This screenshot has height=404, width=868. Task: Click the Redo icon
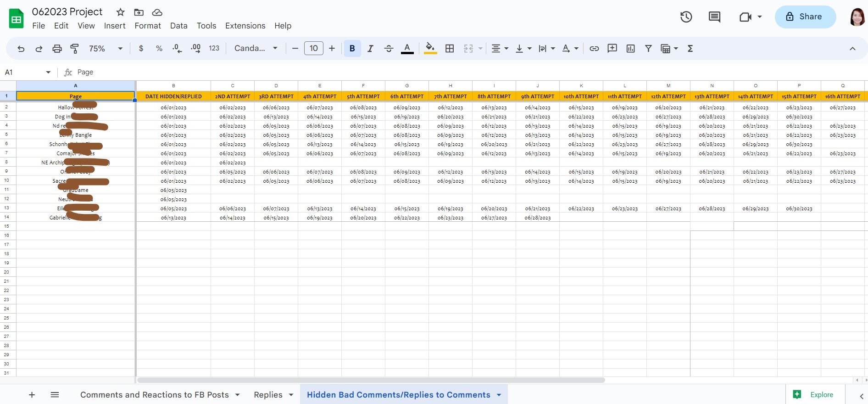point(39,49)
